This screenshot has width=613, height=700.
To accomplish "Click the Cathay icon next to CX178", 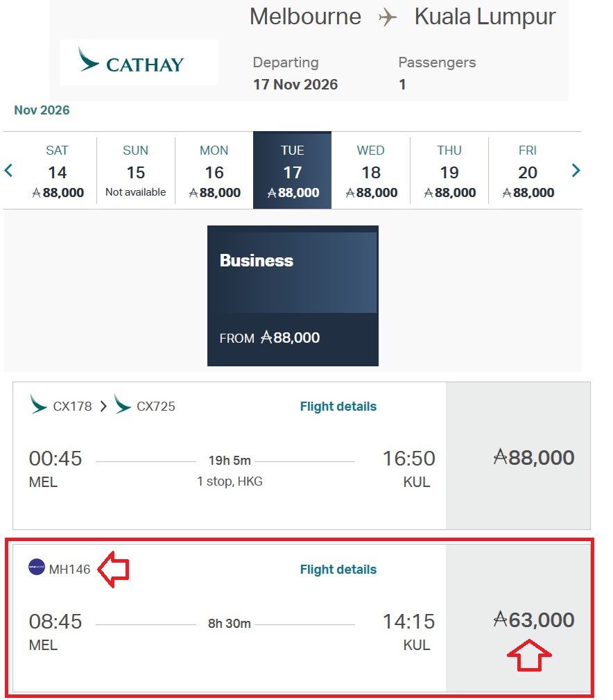I will pos(39,405).
